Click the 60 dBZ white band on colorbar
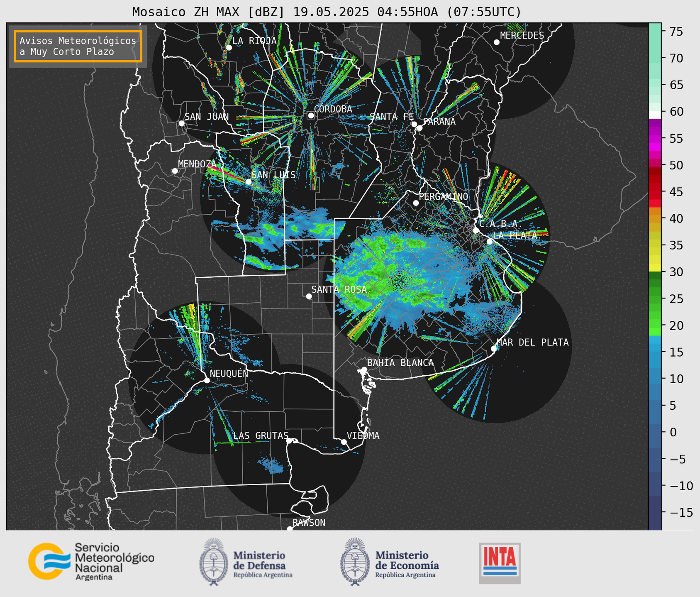700x597 pixels. [x=654, y=115]
